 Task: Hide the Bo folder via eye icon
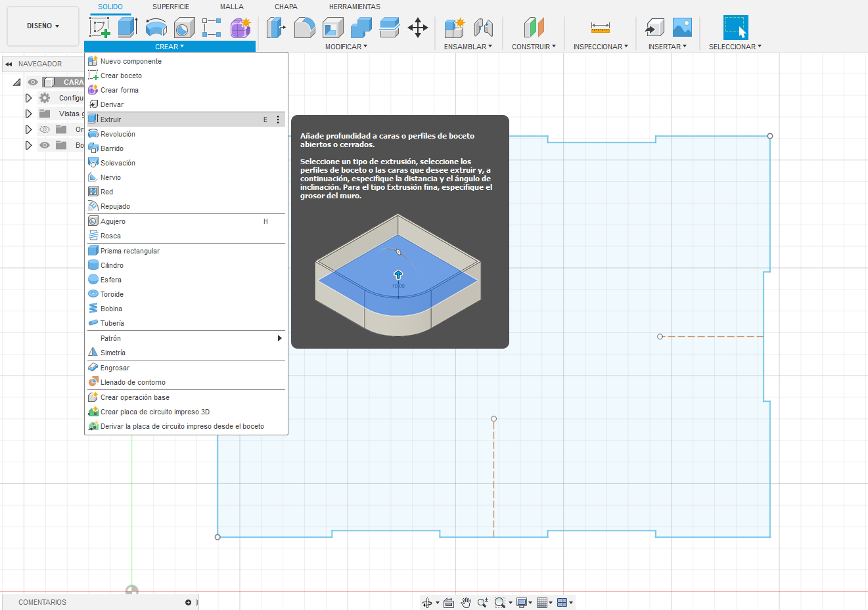click(45, 145)
